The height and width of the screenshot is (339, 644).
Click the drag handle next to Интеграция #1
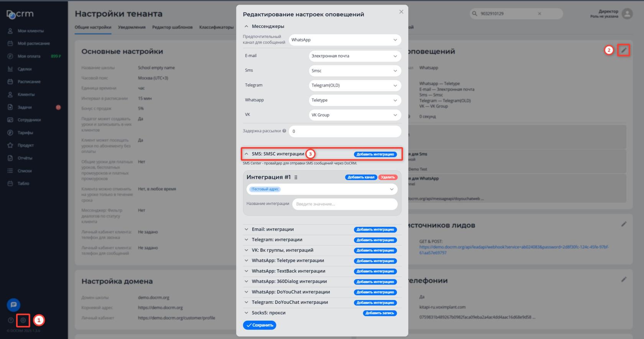coord(296,177)
